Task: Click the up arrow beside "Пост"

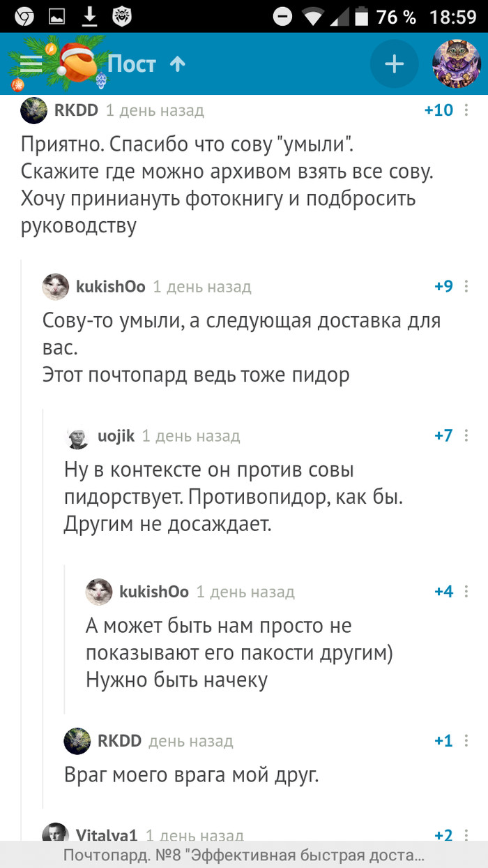Action: click(x=179, y=63)
